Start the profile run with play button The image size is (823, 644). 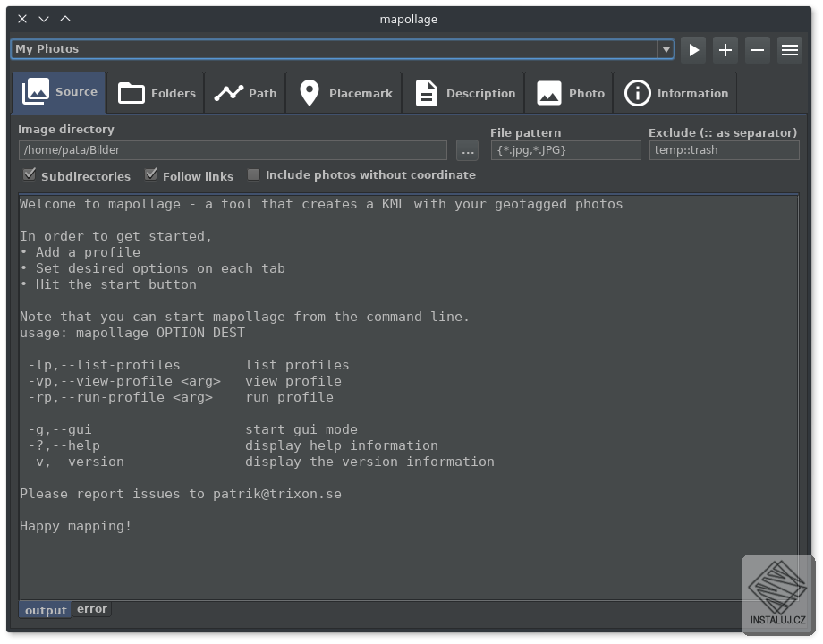(693, 50)
